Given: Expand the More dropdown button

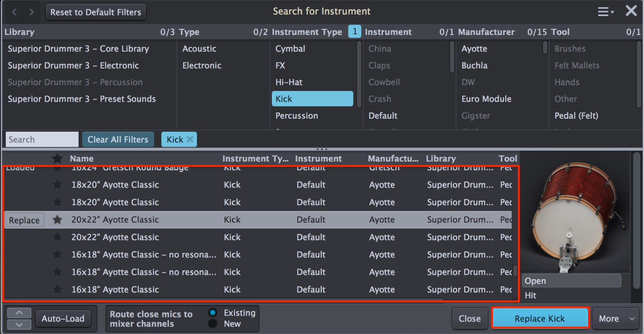Looking at the screenshot, I should [x=616, y=318].
